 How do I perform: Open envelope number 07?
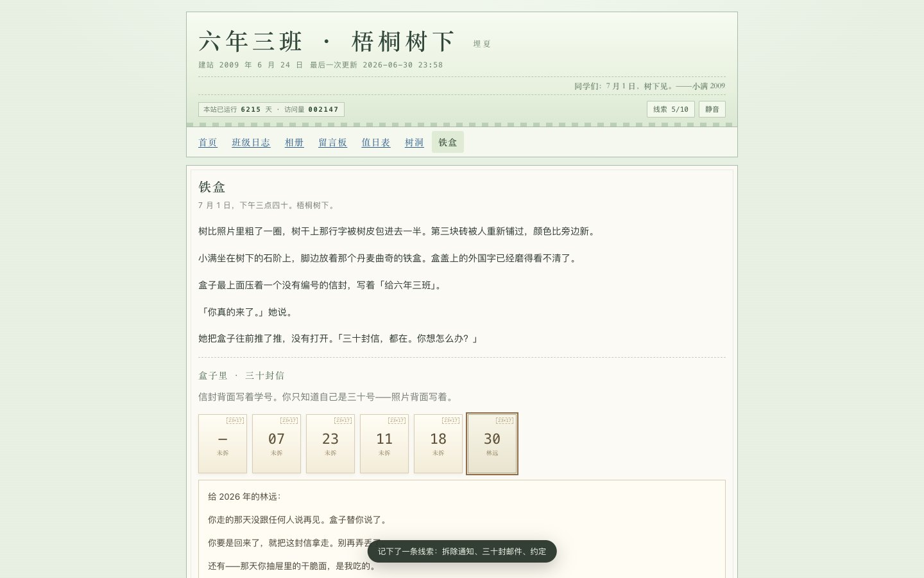(x=277, y=444)
